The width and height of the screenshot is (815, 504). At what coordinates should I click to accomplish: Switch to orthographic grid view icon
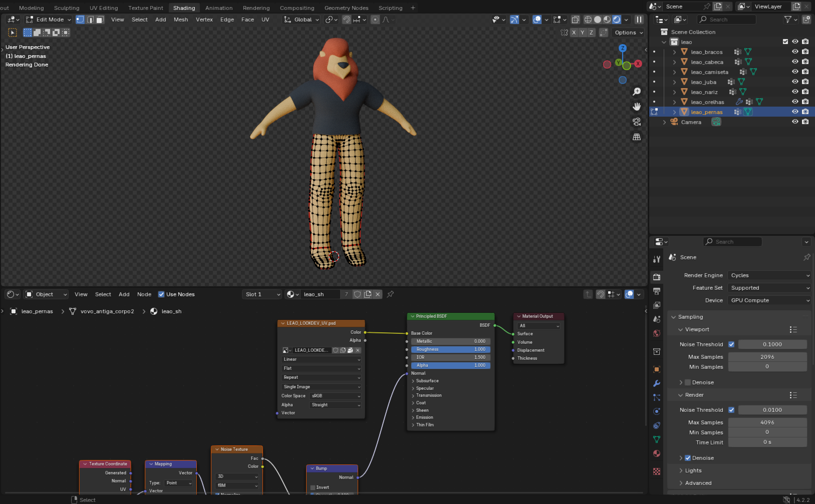tap(637, 137)
